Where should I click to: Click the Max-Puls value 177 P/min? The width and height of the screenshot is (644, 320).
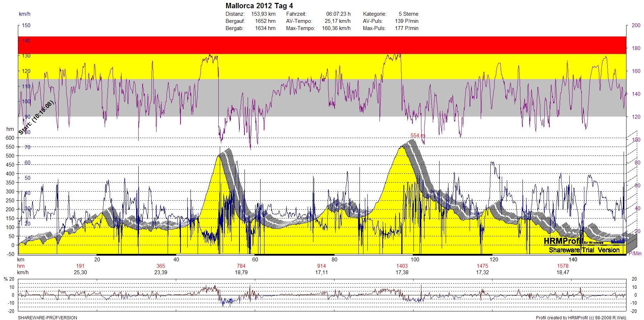click(x=406, y=28)
